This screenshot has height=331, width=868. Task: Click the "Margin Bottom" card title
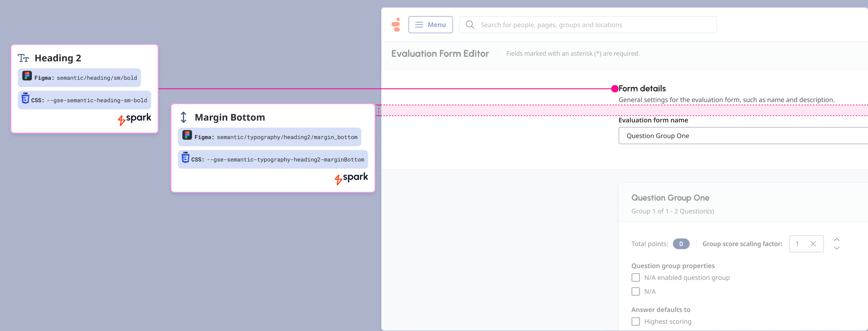tap(230, 117)
